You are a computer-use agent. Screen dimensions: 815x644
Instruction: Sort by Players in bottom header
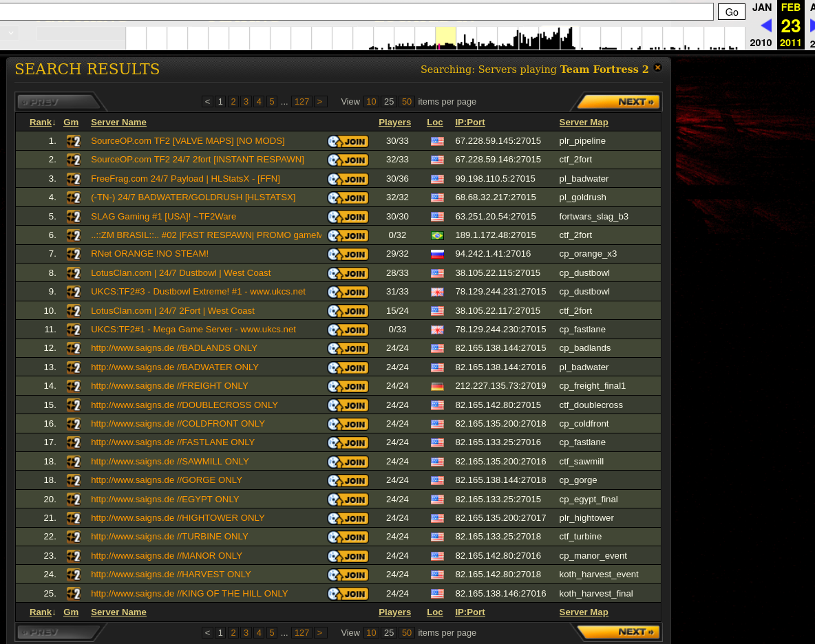(394, 612)
